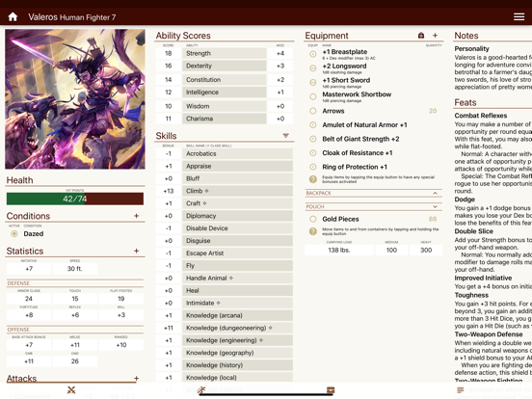This screenshot has width=532, height=399.
Task: Open the equipment backpack icon
Action: point(421,36)
